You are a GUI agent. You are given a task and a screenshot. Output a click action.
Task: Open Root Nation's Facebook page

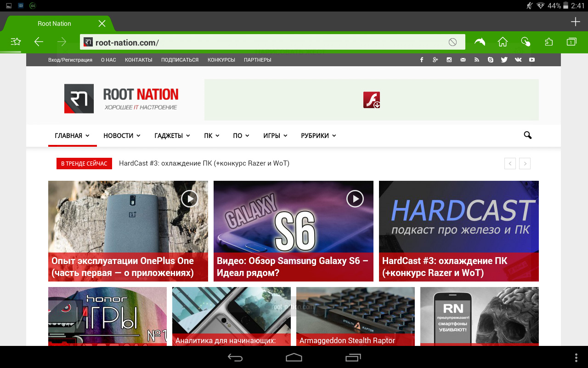(x=422, y=60)
